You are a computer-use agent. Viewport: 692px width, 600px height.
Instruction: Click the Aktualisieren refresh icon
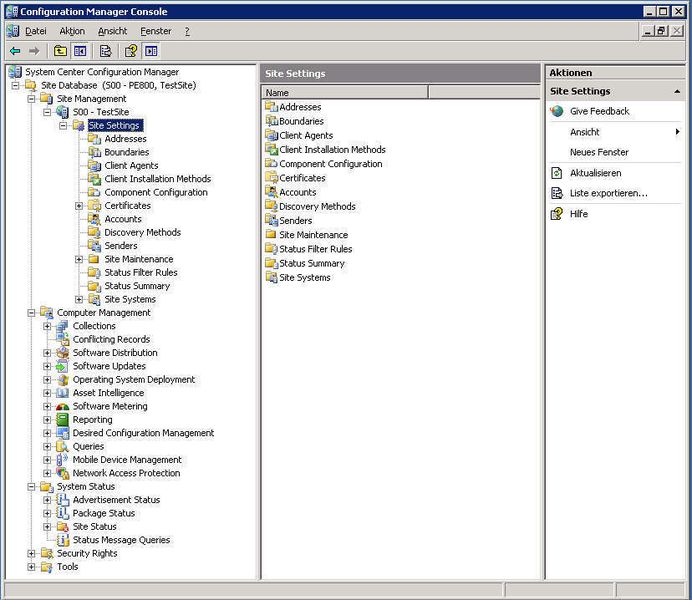557,173
